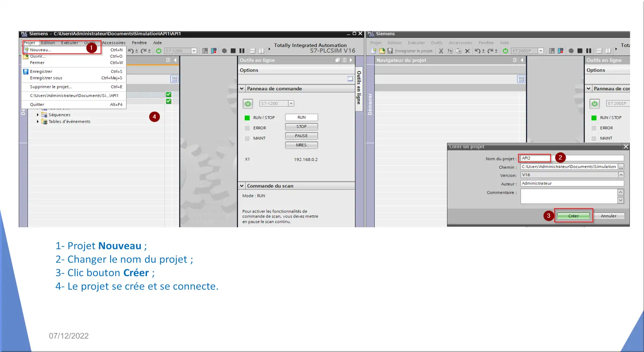Click vertical split icon in API1 toolbar
Viewport: 644px width, 352px height.
[x=261, y=51]
